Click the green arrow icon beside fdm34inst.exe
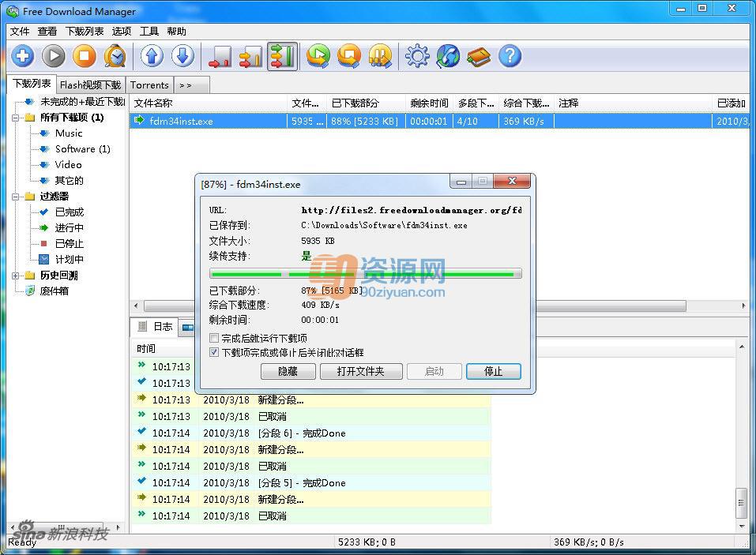 [x=139, y=121]
